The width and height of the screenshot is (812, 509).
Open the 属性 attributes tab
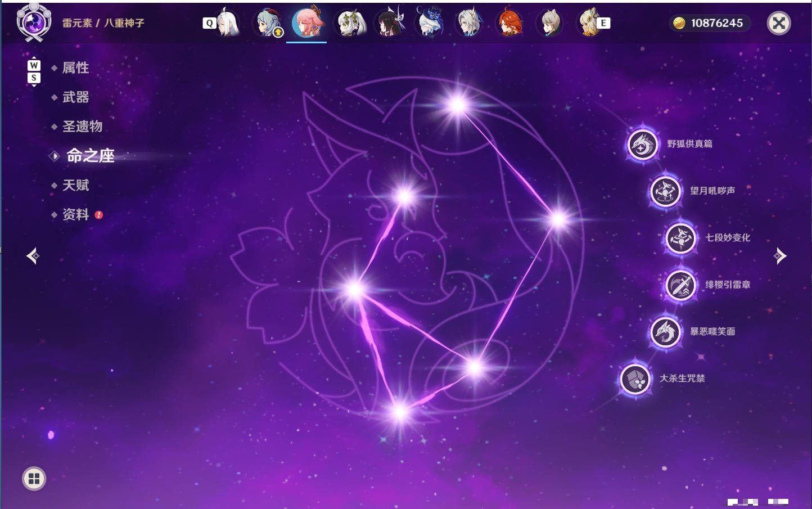(75, 68)
